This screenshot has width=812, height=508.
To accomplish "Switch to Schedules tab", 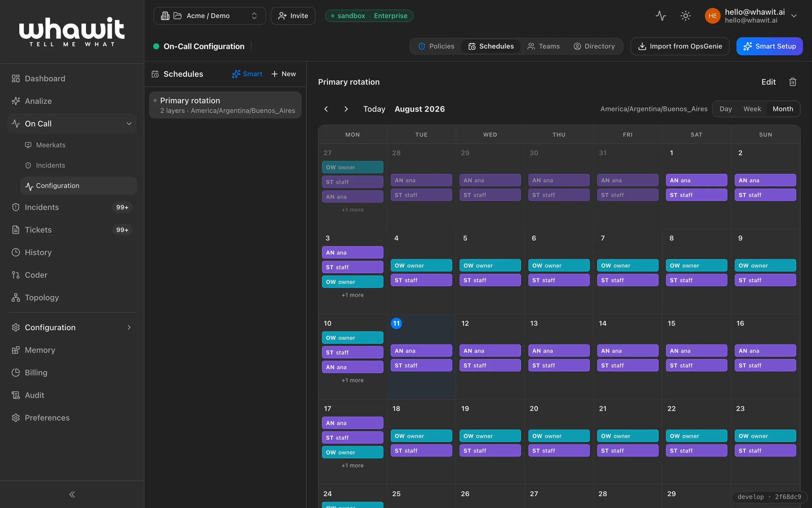I will coord(491,46).
